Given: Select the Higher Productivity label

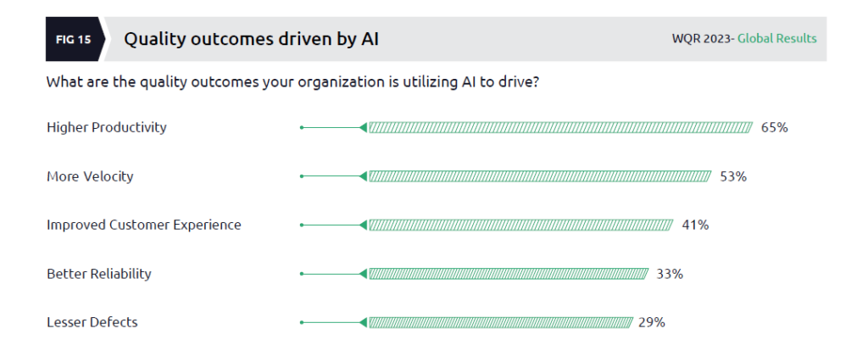Looking at the screenshot, I should point(107,128).
